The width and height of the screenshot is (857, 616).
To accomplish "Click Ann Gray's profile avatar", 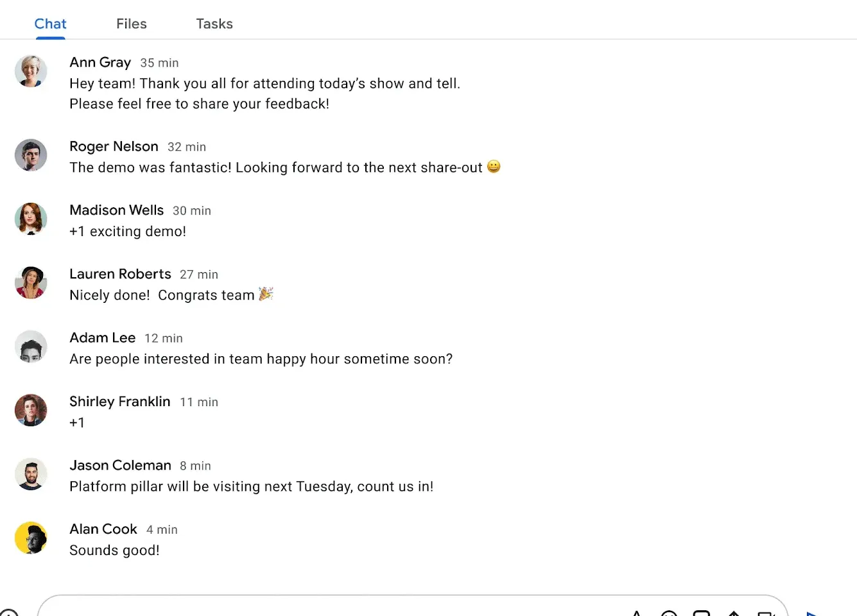I will click(31, 71).
